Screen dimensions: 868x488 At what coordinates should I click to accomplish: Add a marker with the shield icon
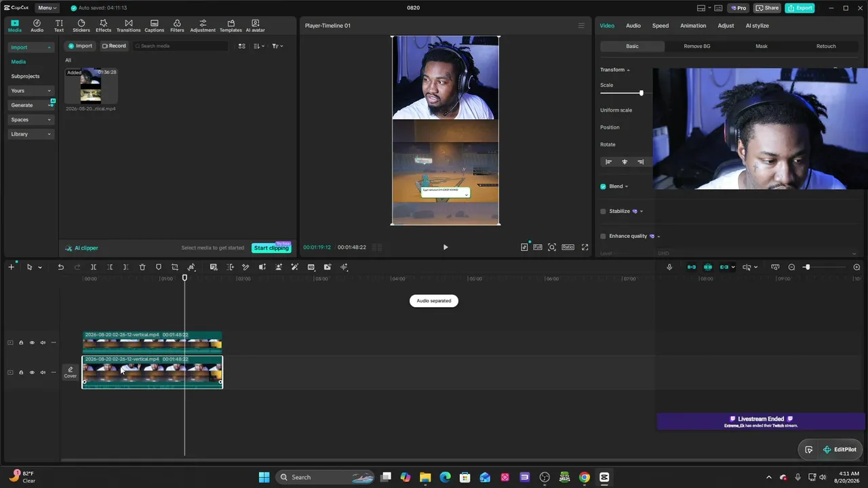coord(159,267)
